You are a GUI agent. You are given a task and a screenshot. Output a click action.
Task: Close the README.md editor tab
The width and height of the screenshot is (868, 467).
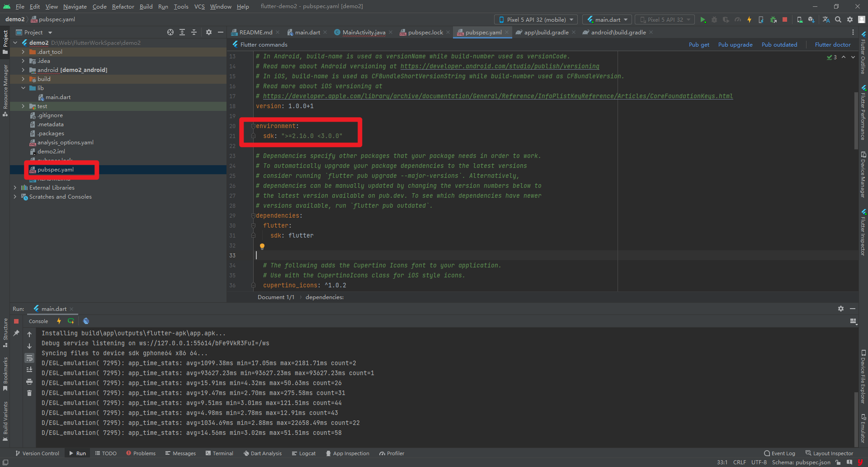tap(278, 32)
